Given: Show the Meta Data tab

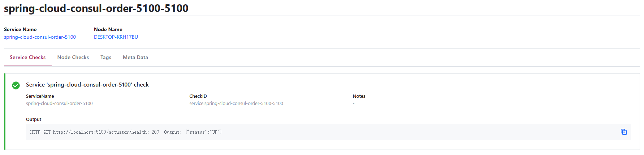Looking at the screenshot, I should click(135, 57).
